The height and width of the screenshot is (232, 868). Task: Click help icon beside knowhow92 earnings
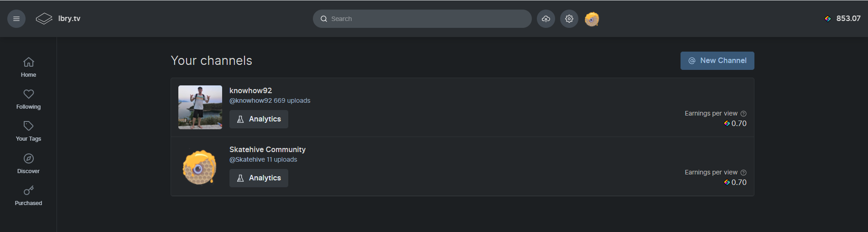click(x=743, y=114)
